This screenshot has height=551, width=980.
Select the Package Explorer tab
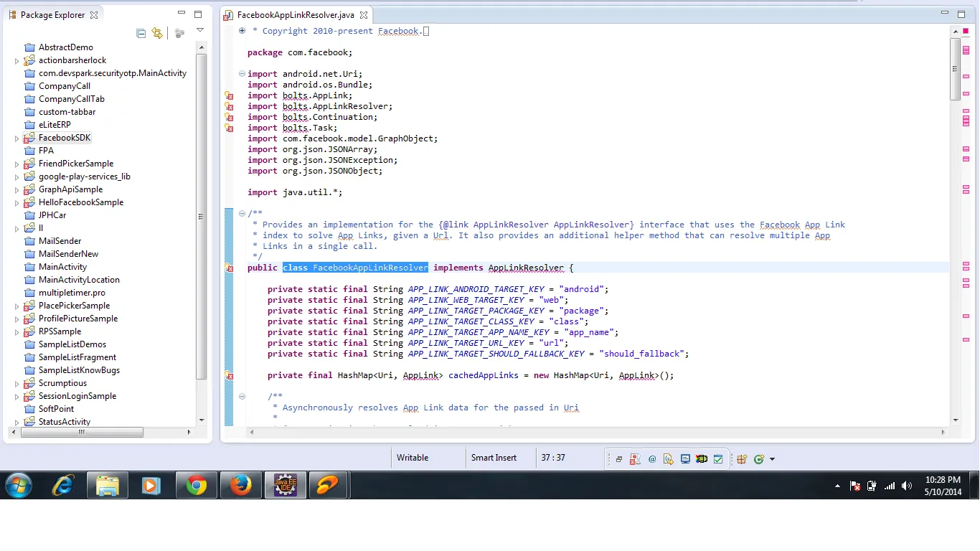point(53,14)
